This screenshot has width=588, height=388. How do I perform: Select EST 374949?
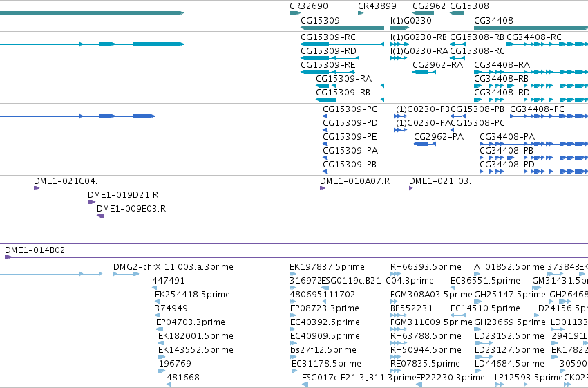[157, 315]
